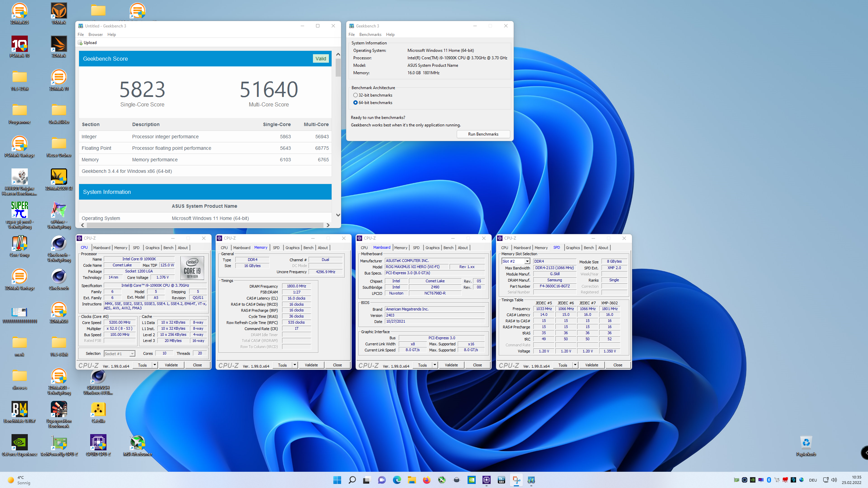This screenshot has width=868, height=488.
Task: Open the Core Temp desktop icon
Action: (19, 246)
